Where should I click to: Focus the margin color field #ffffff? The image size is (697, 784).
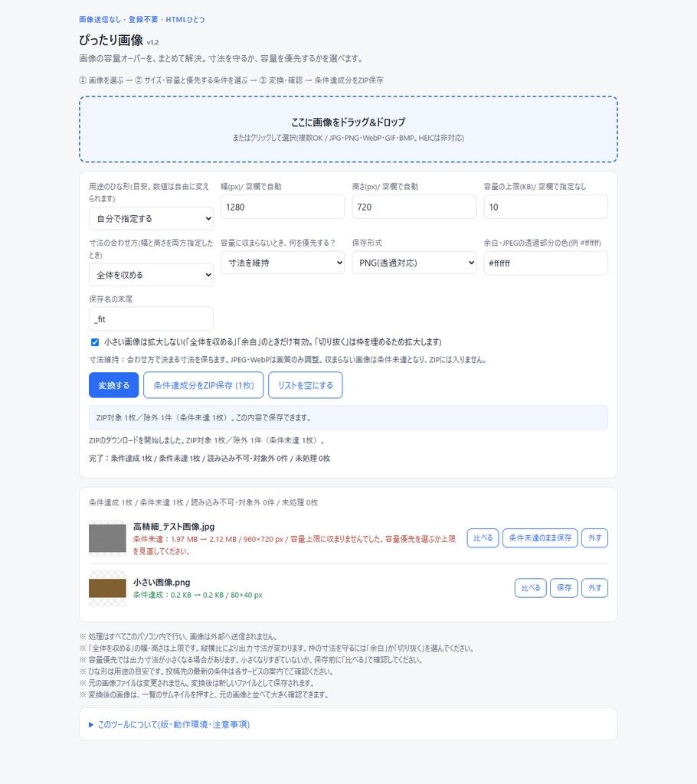(545, 263)
